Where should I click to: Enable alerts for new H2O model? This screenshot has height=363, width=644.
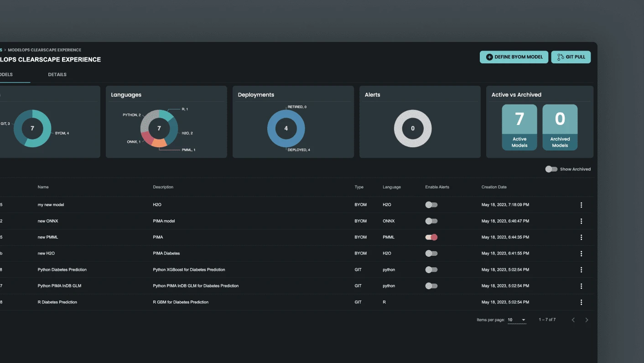pos(431,254)
